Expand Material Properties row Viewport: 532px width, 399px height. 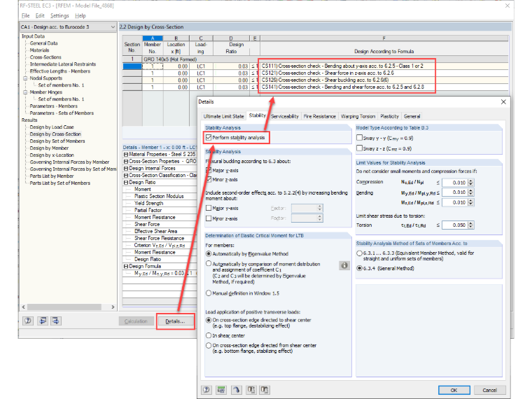coord(126,154)
